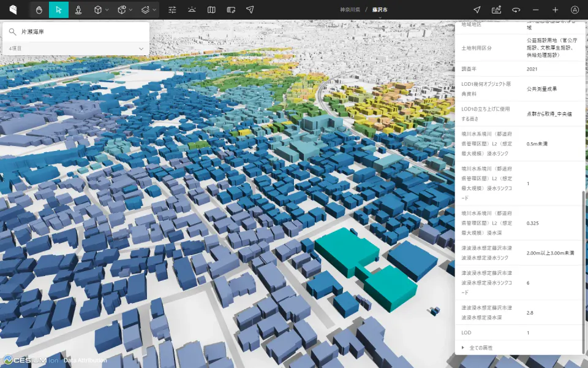Screen dimensions: 588x368
Task: Open dropdown arrow beside the ID cube tool
Action: (130, 10)
